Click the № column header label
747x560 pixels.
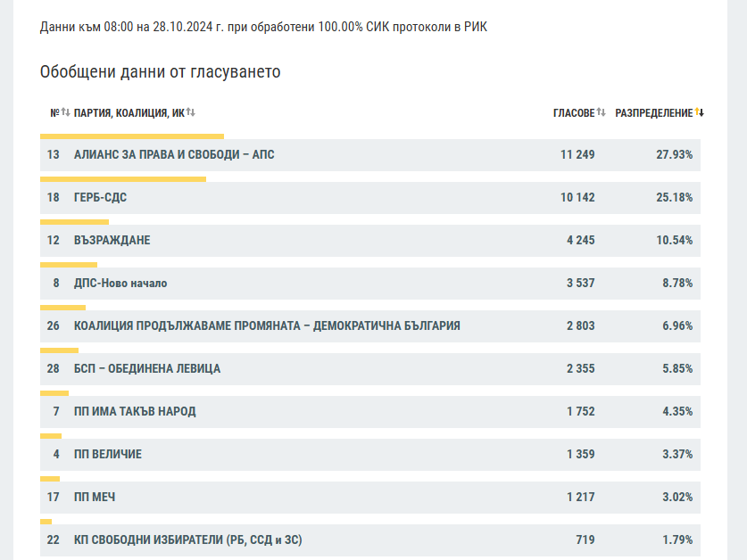click(54, 113)
